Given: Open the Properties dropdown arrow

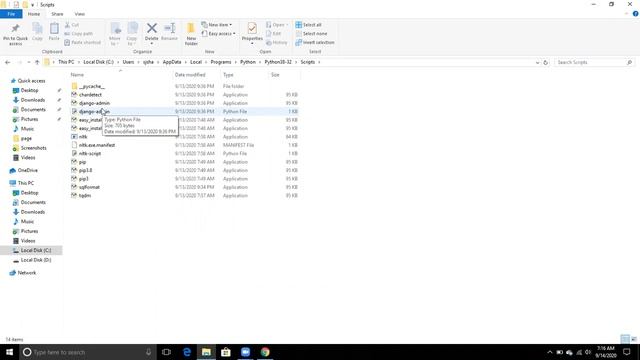Looking at the screenshot, I should (x=252, y=43).
